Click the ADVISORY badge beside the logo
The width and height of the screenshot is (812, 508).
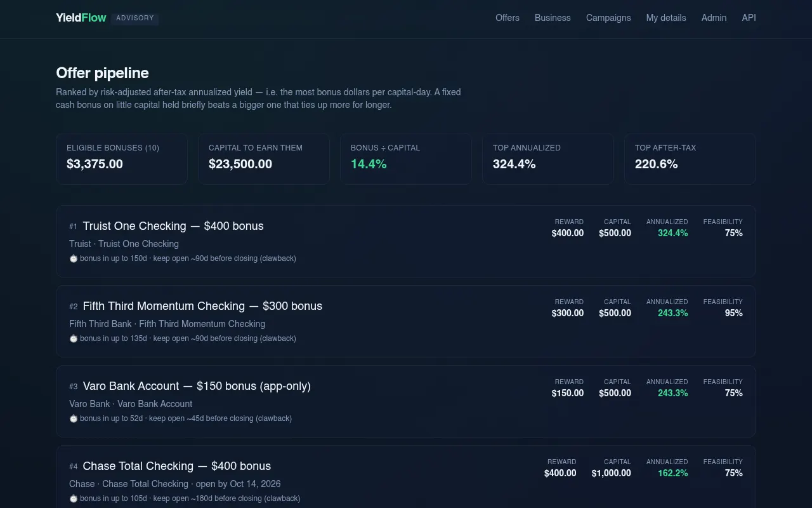coord(135,18)
